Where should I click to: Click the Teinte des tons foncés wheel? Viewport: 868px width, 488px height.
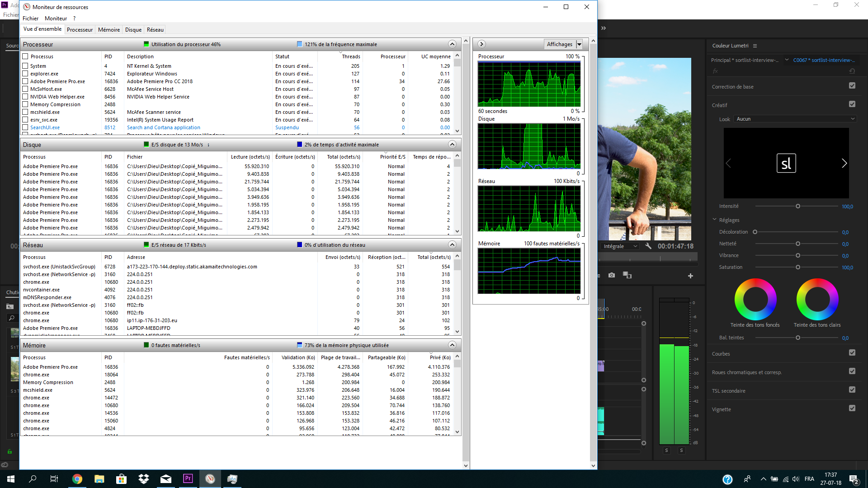(x=755, y=299)
